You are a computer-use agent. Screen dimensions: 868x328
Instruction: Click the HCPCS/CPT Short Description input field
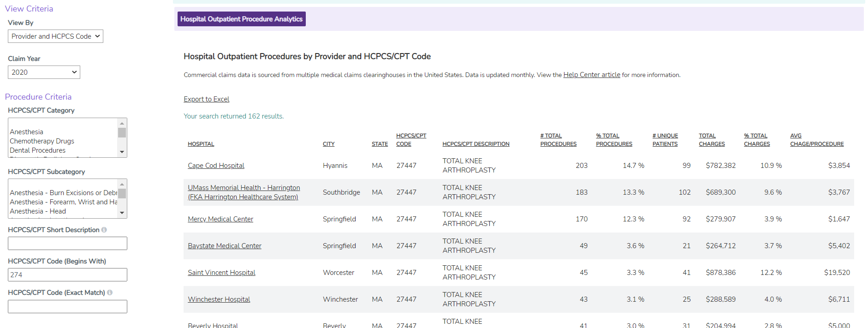click(67, 244)
